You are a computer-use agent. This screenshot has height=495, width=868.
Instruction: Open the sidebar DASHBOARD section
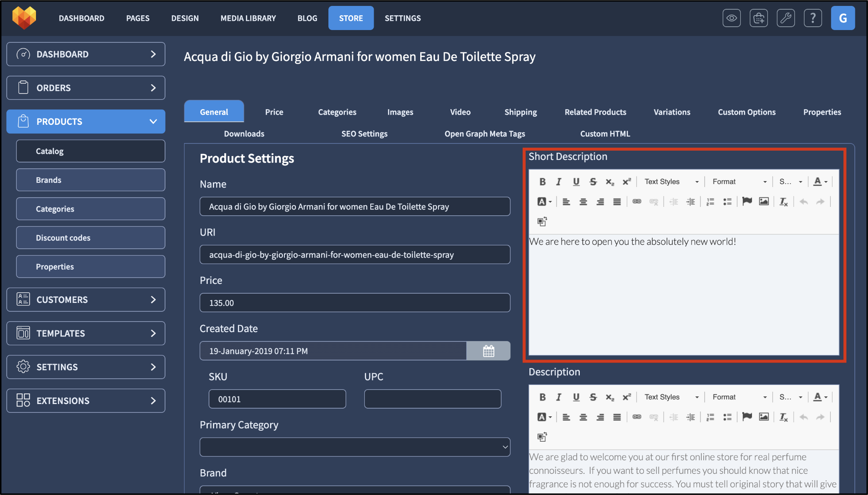(x=86, y=54)
